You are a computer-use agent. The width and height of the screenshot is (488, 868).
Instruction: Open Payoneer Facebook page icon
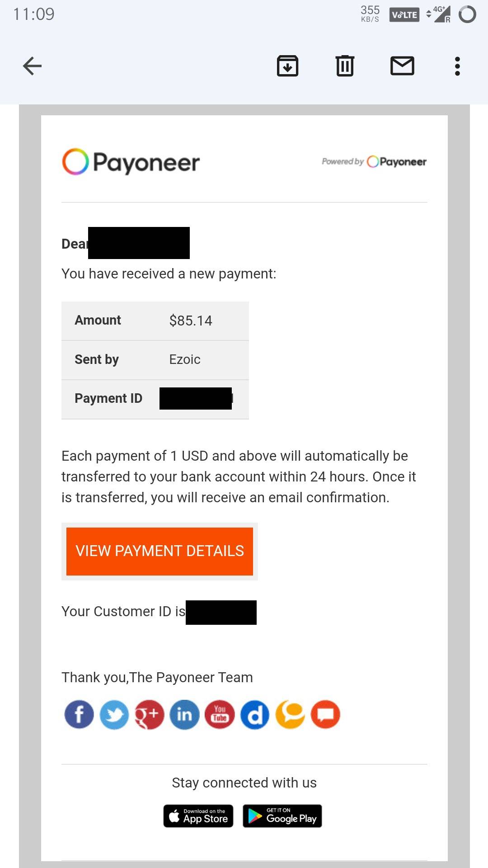79,715
